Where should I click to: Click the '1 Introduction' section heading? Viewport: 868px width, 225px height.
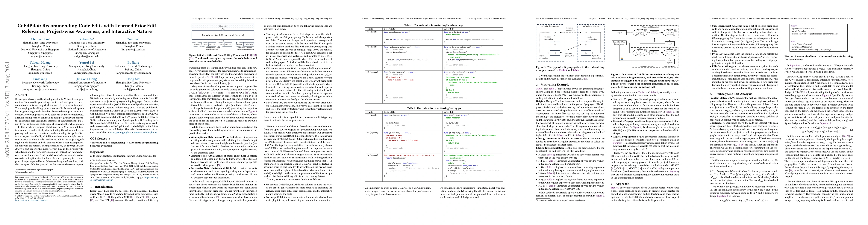102,187
